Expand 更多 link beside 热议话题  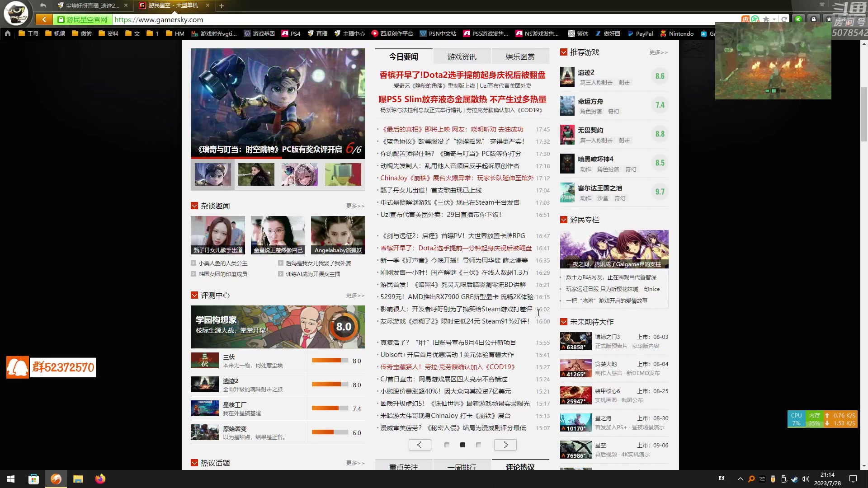point(355,463)
